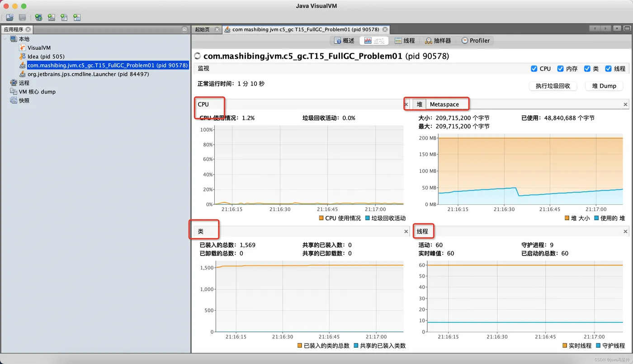Click the VisualVM node icon

click(x=23, y=47)
